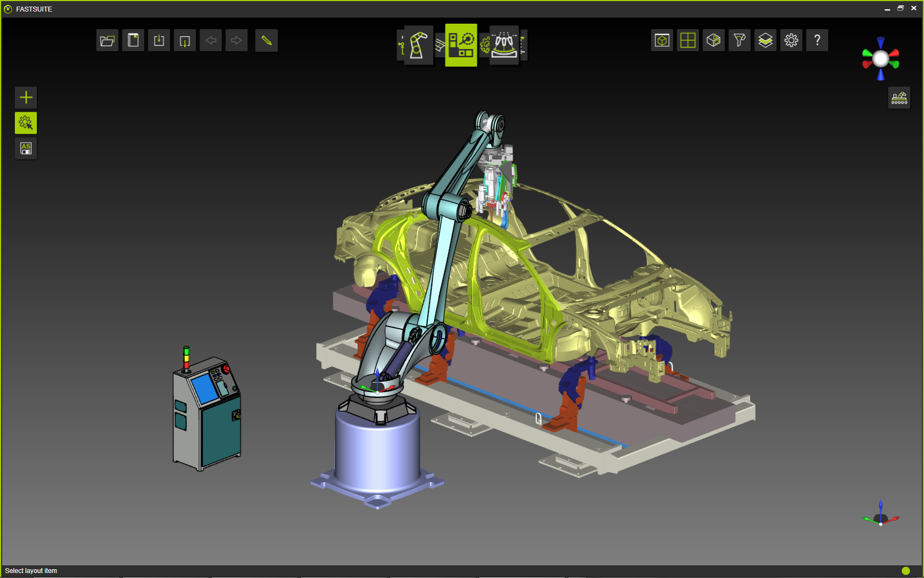
Task: Open the highlighted layout building tab
Action: click(461, 45)
